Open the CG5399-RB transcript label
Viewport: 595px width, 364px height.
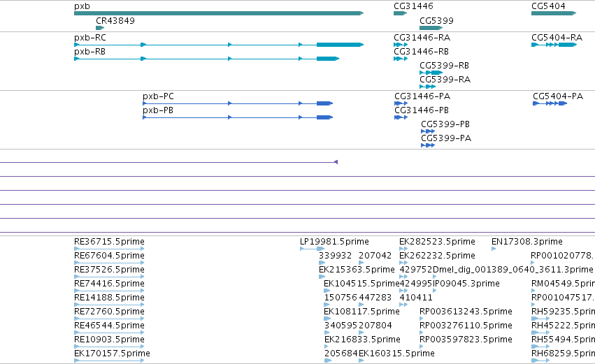445,66
